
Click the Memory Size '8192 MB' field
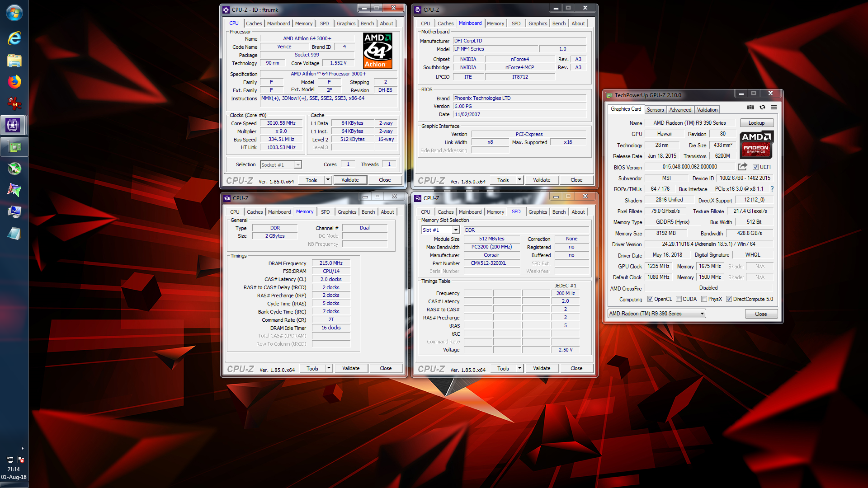click(x=665, y=233)
